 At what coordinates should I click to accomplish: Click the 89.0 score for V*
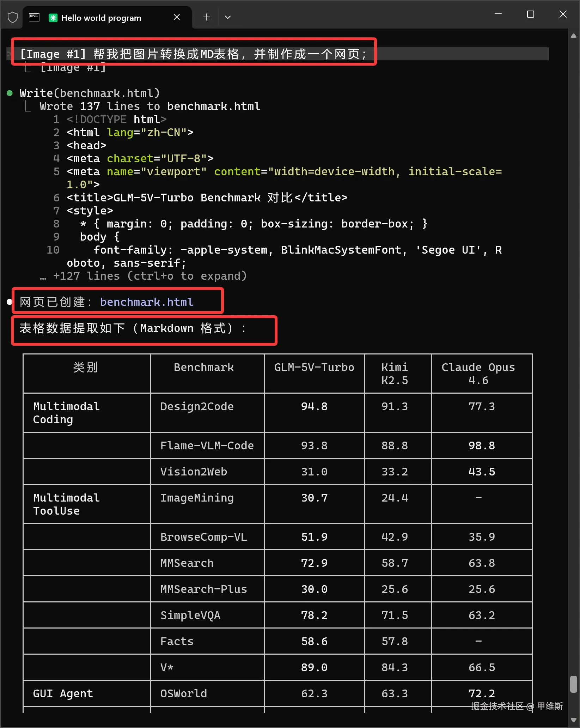[x=314, y=667]
